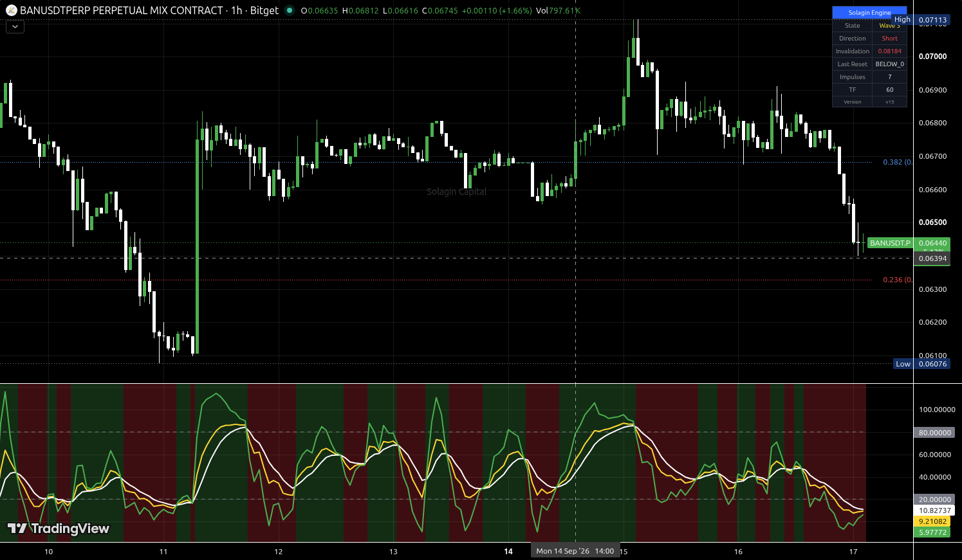Screen dimensions: 962x560
Task: Click date 10 on the time axis
Action: 48,552
